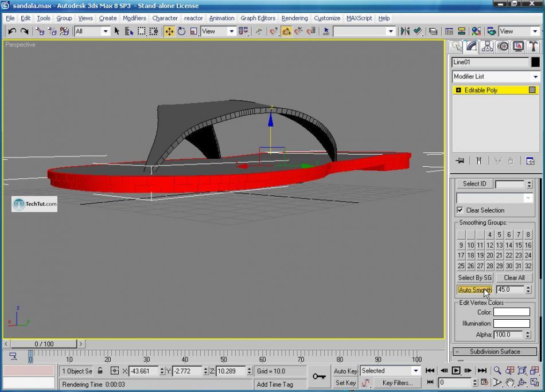545x392 pixels.
Task: Open Select by Name list icon
Action: coord(129,32)
